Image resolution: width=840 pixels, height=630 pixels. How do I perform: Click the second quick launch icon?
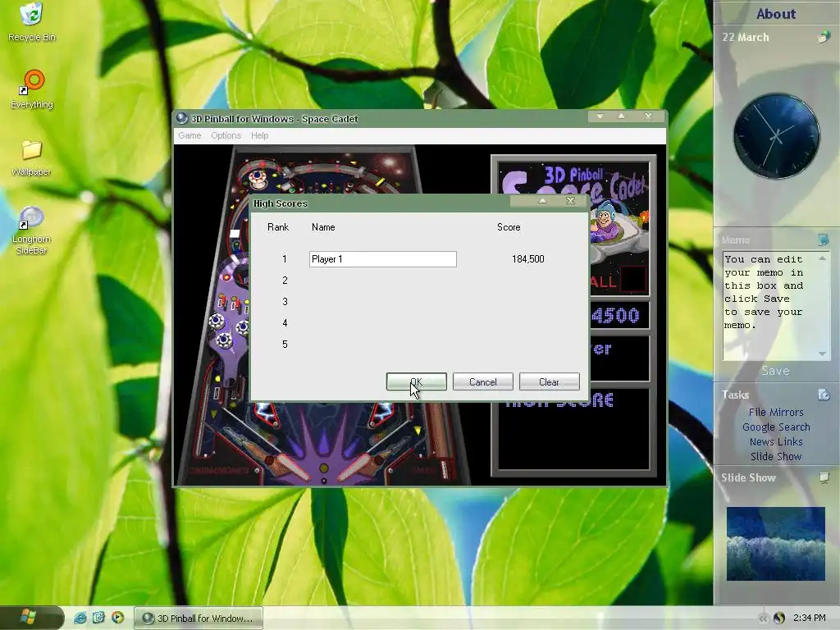(x=98, y=618)
